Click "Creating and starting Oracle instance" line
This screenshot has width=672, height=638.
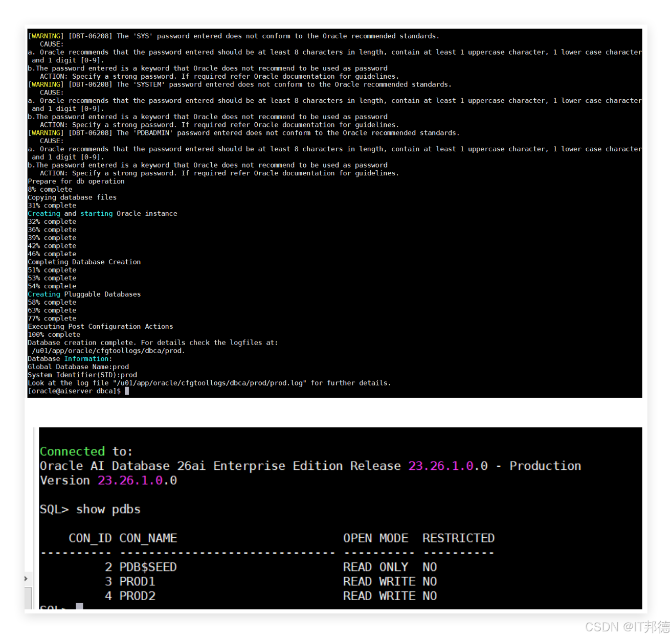pyautogui.click(x=103, y=214)
